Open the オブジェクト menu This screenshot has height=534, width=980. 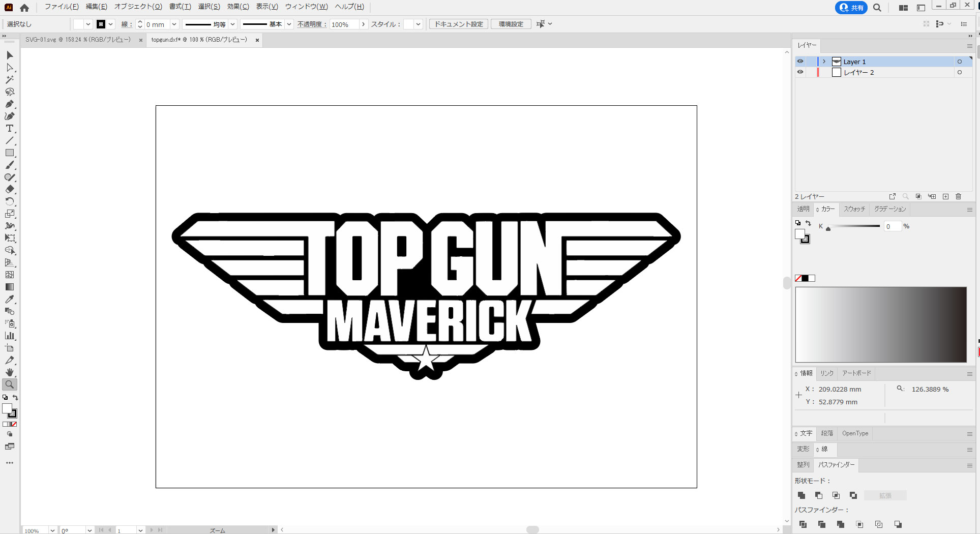tap(138, 7)
